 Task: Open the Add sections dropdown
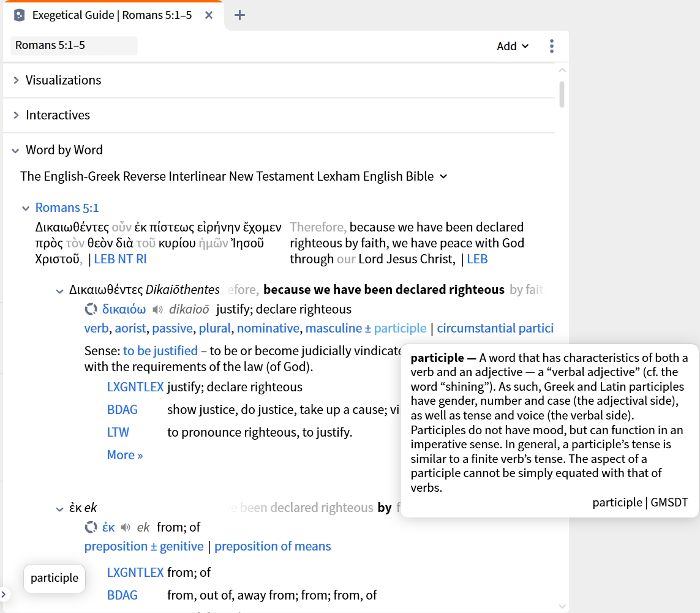(x=513, y=46)
